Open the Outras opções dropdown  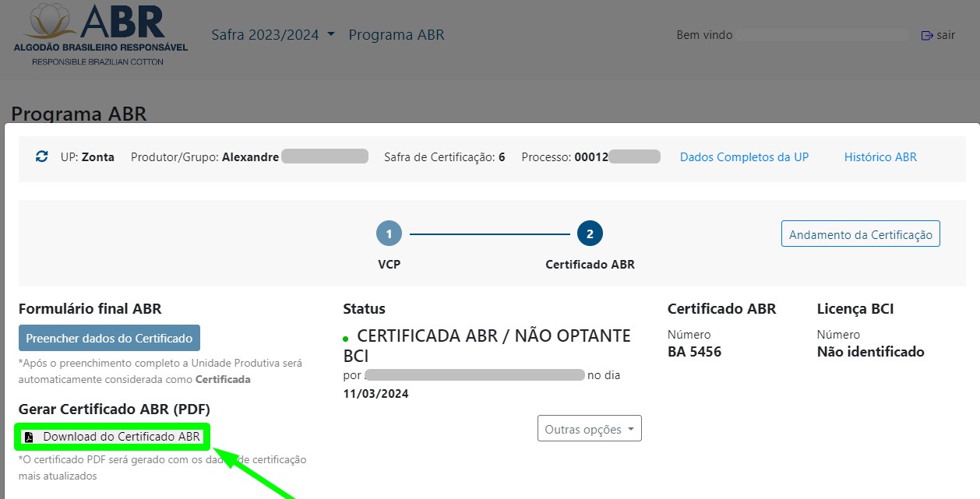point(589,429)
